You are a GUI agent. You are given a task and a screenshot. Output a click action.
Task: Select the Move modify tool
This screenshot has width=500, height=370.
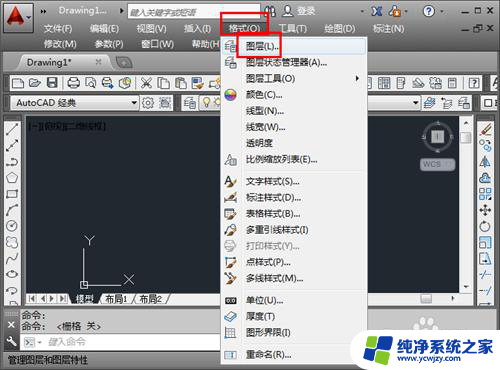(485, 210)
